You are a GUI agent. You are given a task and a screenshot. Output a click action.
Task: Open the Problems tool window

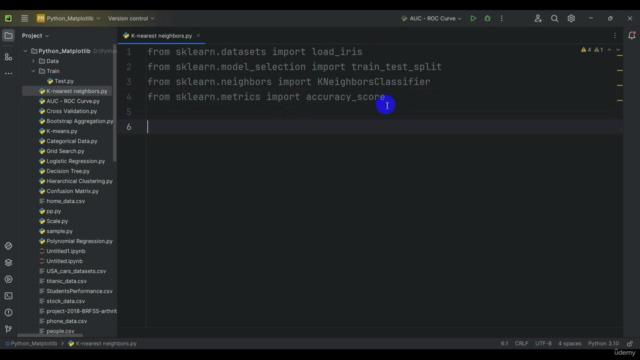8,313
